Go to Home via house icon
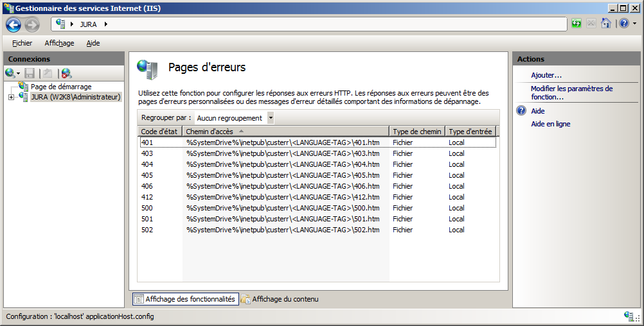The height and width of the screenshot is (326, 644). click(605, 24)
